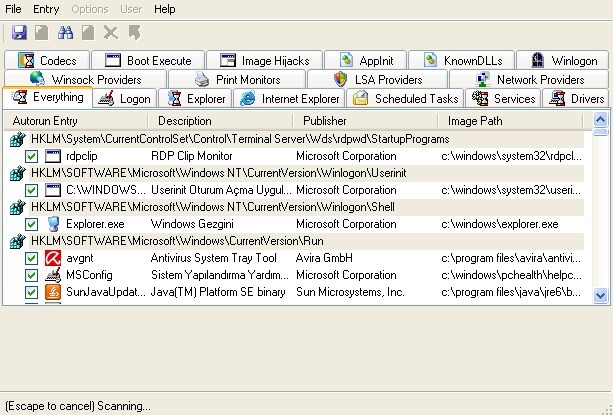Click the Explorer.exe computer icon

[53, 224]
